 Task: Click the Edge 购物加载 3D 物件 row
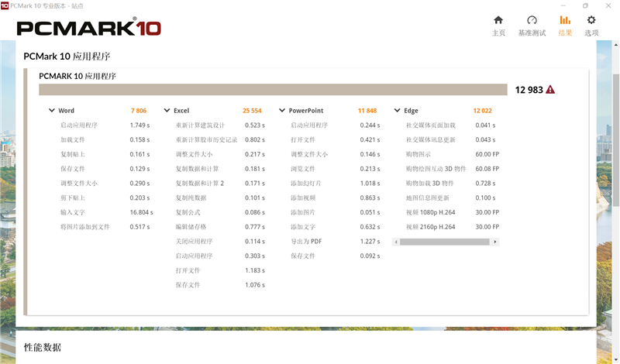tap(453, 184)
